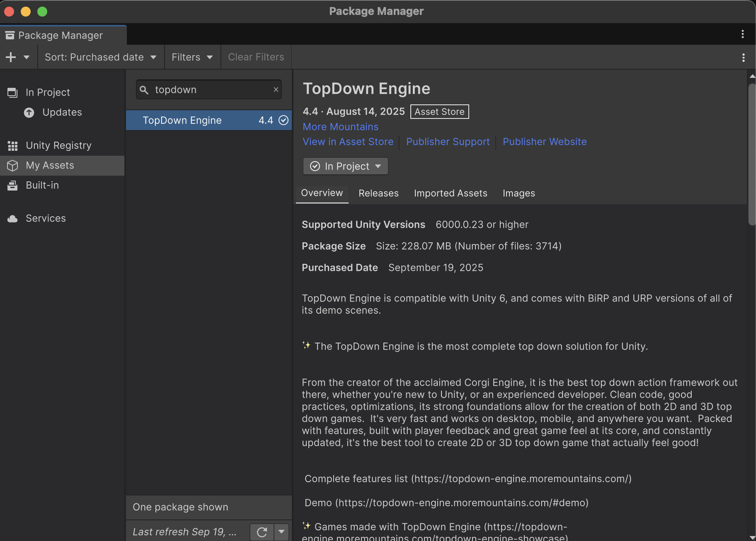
Task: Switch to the Imported Assets tab
Action: (451, 193)
